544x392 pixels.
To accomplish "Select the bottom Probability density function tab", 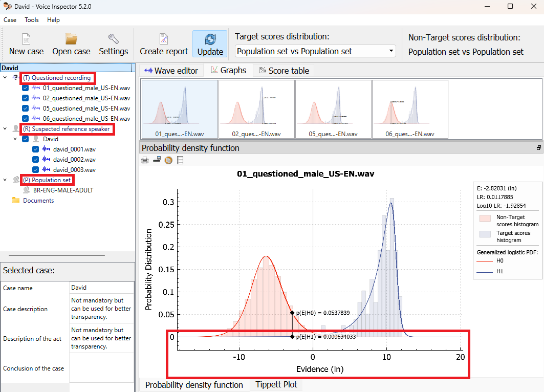I will 194,385.
